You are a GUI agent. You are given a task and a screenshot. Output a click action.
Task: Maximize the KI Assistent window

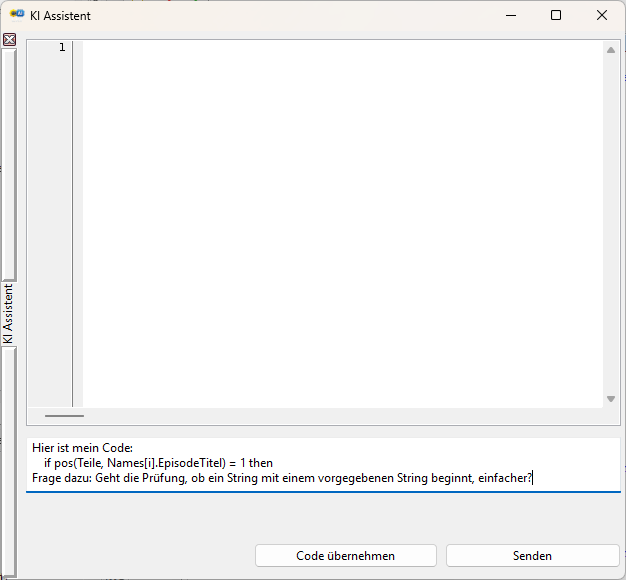pyautogui.click(x=556, y=15)
